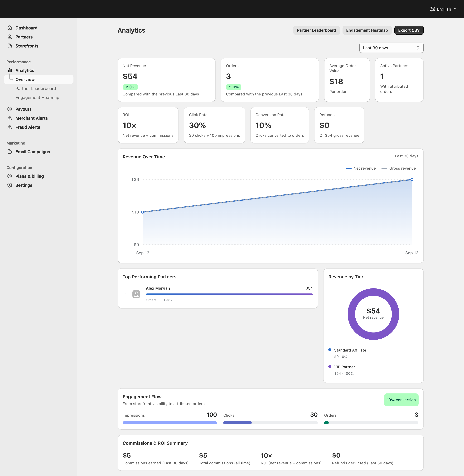Click the language translate icon
Image resolution: width=464 pixels, height=476 pixels.
(x=432, y=9)
